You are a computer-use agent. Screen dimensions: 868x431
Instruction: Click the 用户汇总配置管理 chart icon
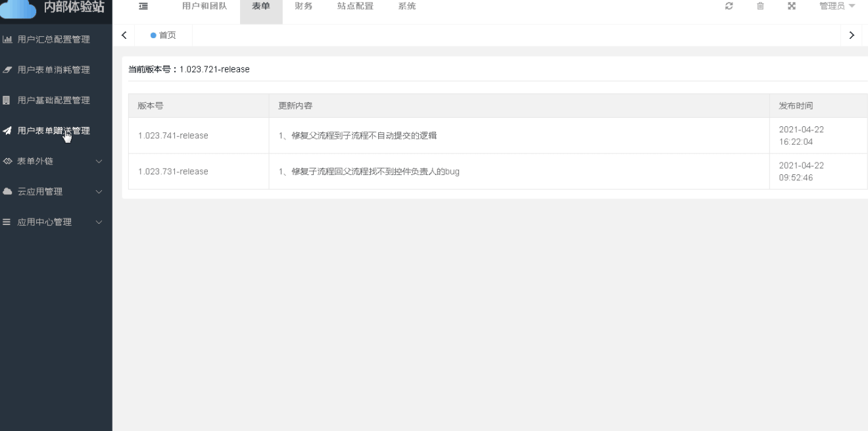[x=7, y=39]
